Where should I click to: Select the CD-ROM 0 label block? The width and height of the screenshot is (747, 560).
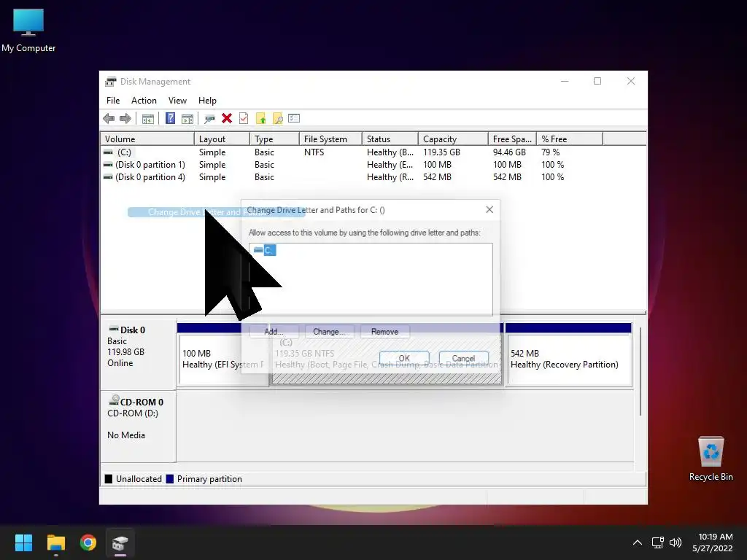tap(138, 426)
